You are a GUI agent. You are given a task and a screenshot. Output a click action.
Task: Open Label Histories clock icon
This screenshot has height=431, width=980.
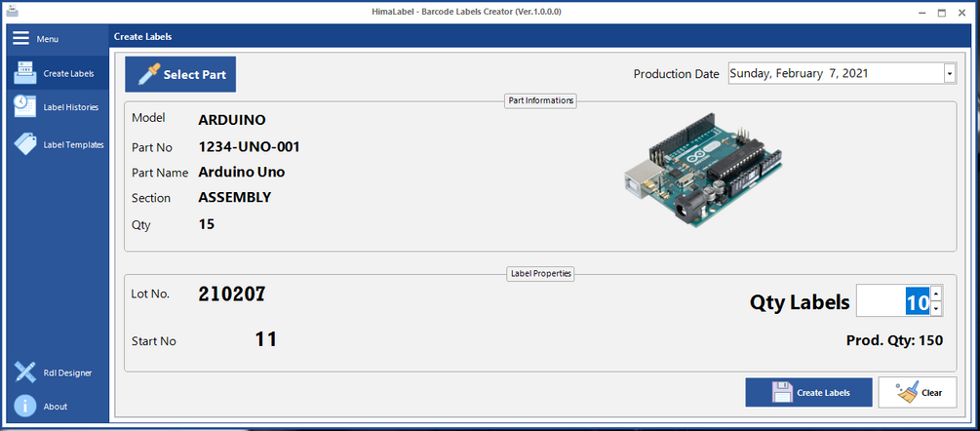click(x=25, y=106)
